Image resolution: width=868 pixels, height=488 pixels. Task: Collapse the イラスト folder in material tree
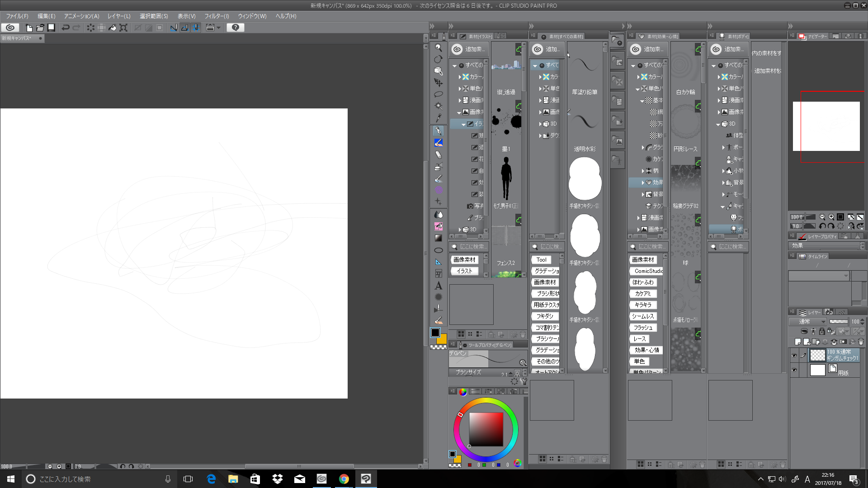[x=463, y=124]
